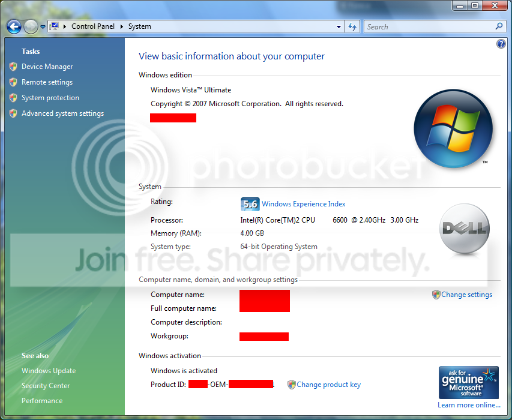This screenshot has height=420, width=512.
Task: Open the recent pages dropdown arrow
Action: [43, 27]
